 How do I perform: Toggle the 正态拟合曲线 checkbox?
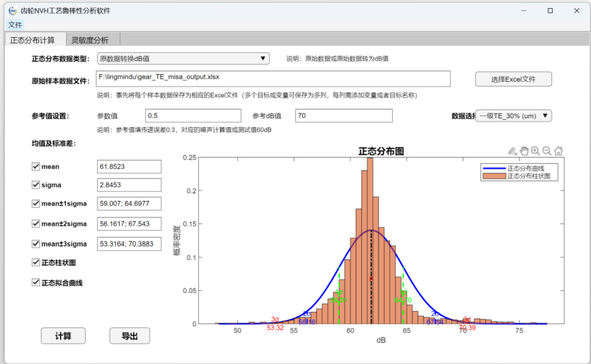(36, 283)
